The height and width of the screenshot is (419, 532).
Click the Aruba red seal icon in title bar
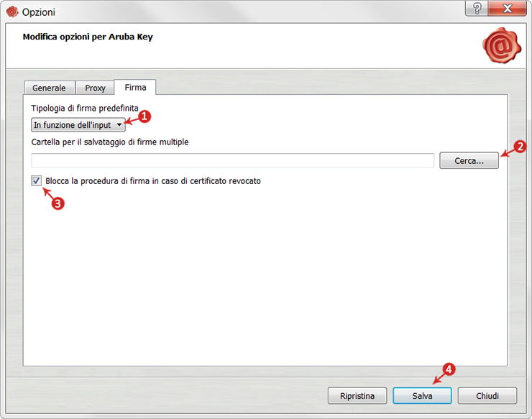pyautogui.click(x=12, y=12)
